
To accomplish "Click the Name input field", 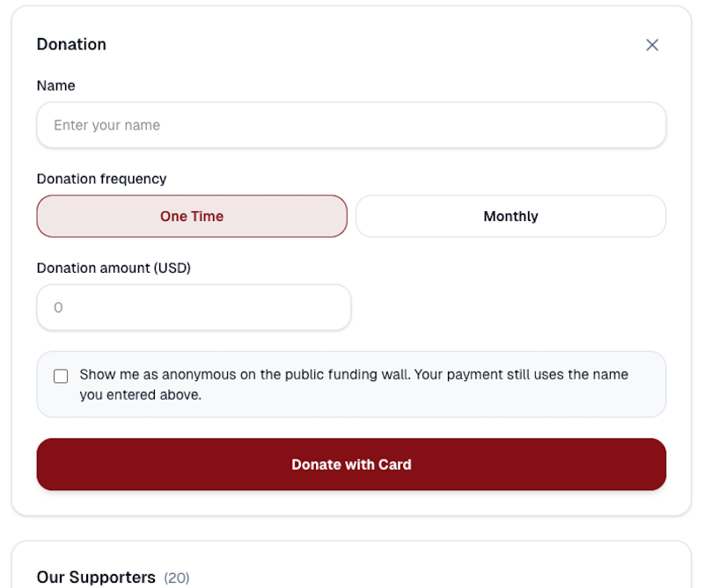I will point(351,125).
